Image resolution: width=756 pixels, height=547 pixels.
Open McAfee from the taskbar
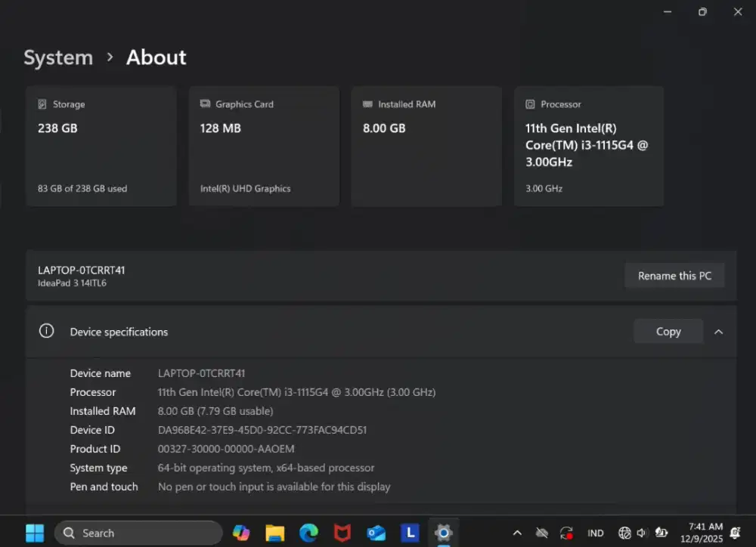coord(342,533)
